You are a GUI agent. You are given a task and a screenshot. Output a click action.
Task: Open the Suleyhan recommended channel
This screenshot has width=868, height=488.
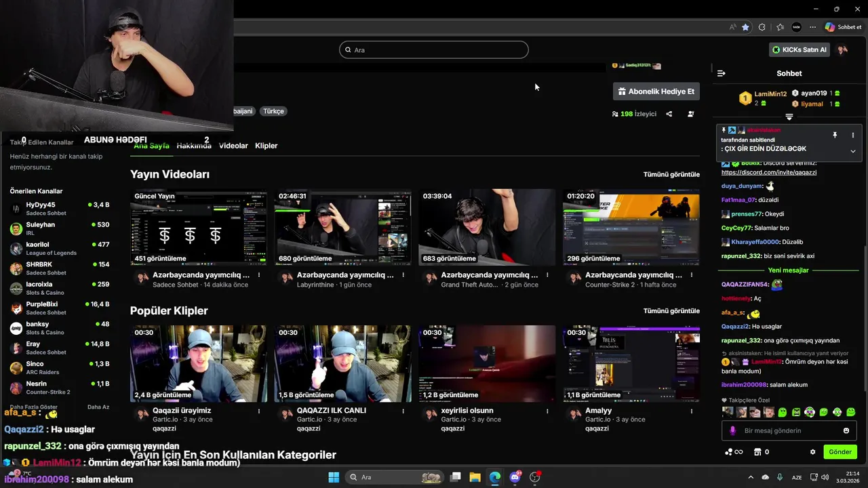60,228
